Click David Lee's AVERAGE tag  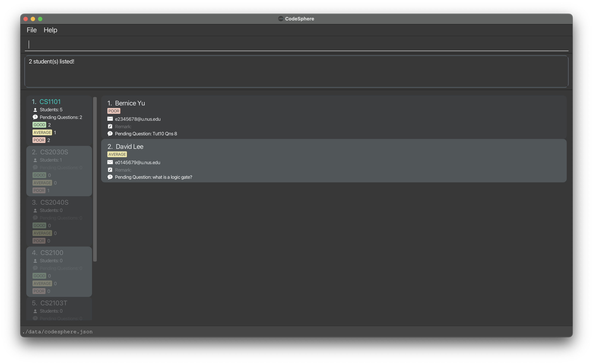(117, 154)
